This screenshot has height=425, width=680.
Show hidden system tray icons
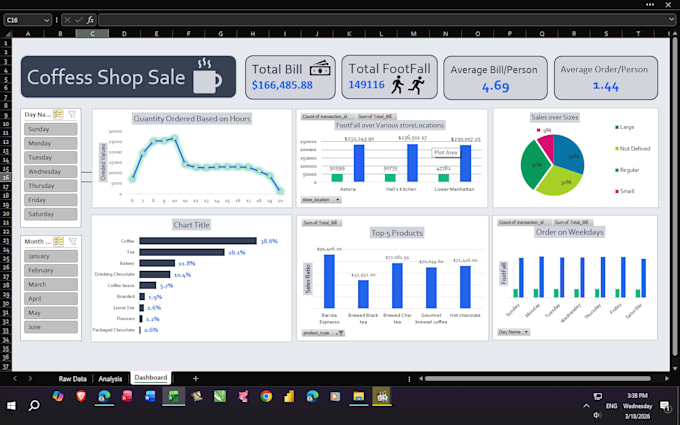tap(586, 406)
